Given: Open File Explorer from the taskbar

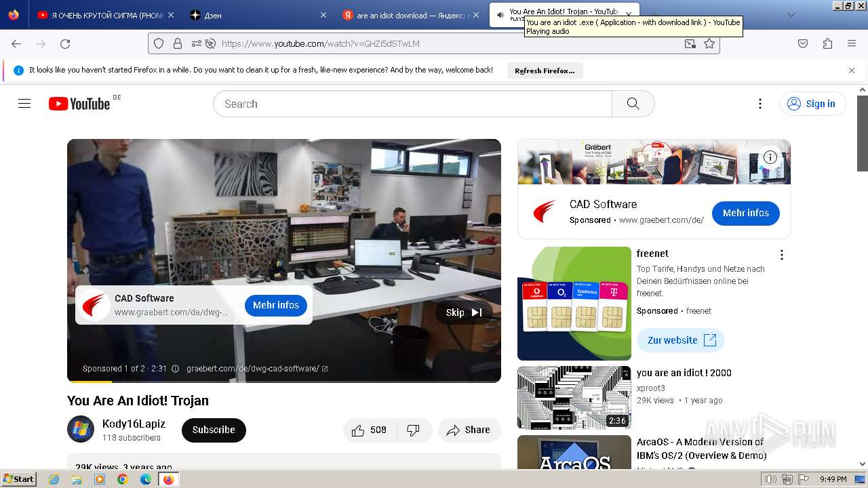Looking at the screenshot, I should pos(77,479).
